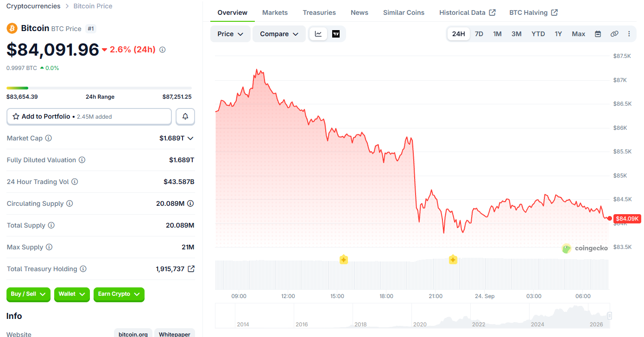The width and height of the screenshot is (644, 337).
Task: Click the 21M max supply value
Action: coord(188,247)
